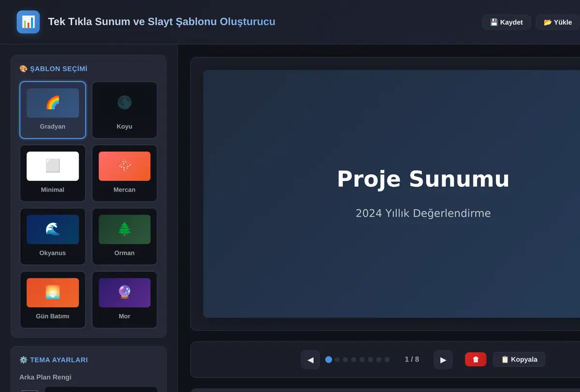Save the presentation with the Kaydet button
This screenshot has width=580, height=392.
pyautogui.click(x=507, y=22)
